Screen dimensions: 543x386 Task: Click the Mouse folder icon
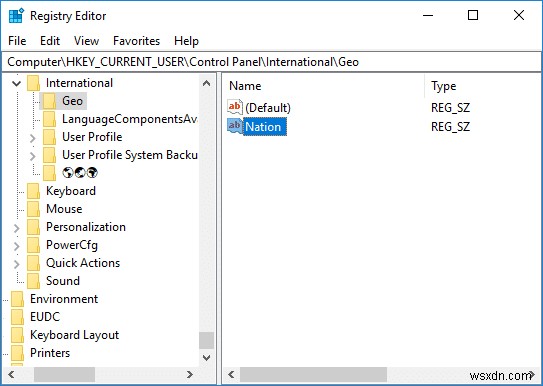pos(33,209)
